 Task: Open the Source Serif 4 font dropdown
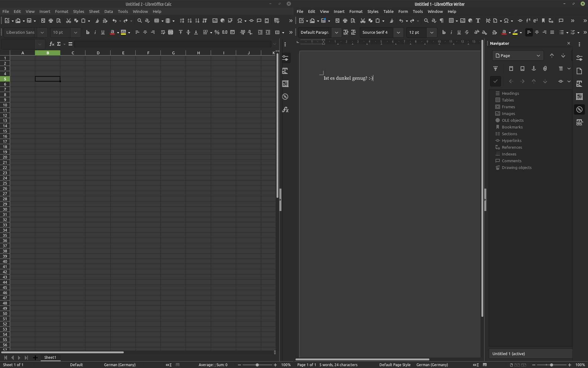click(x=398, y=33)
